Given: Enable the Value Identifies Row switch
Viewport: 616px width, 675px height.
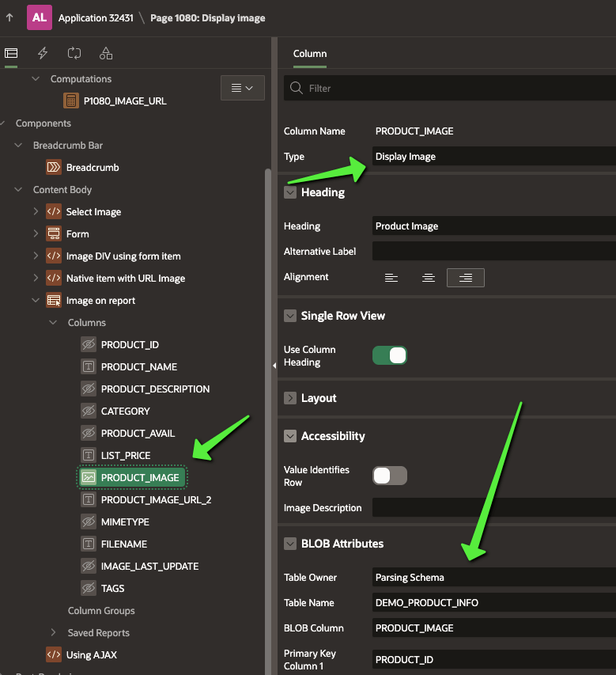Looking at the screenshot, I should tap(389, 476).
